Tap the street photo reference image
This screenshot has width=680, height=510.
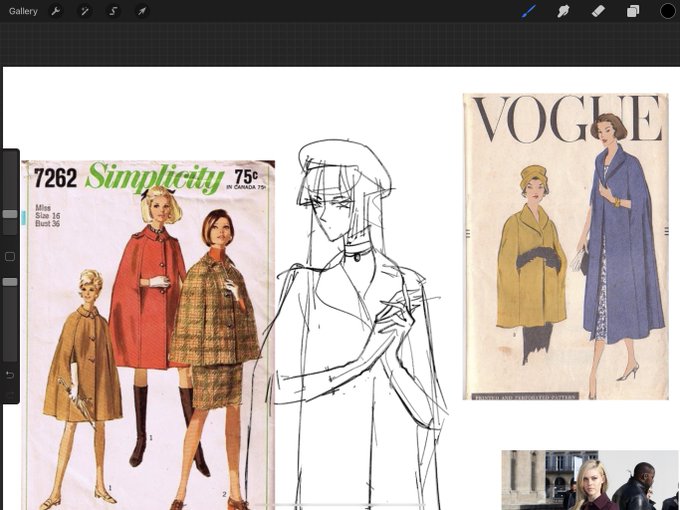coord(591,480)
